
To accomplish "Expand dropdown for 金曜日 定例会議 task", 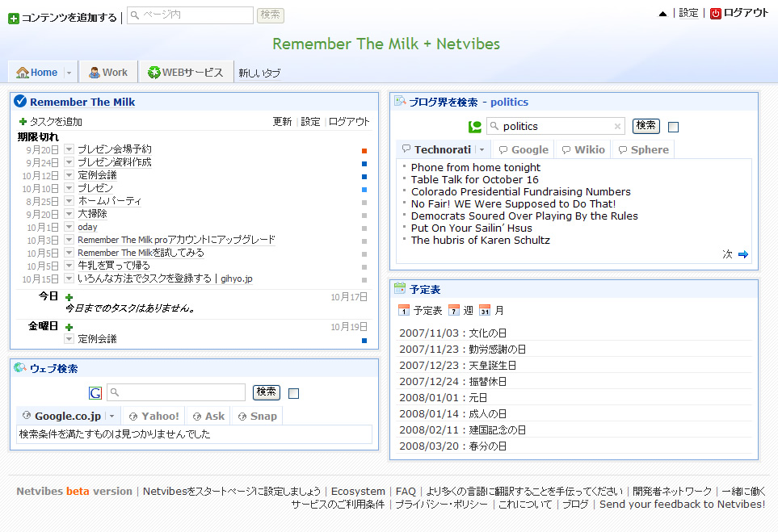I will click(x=69, y=339).
